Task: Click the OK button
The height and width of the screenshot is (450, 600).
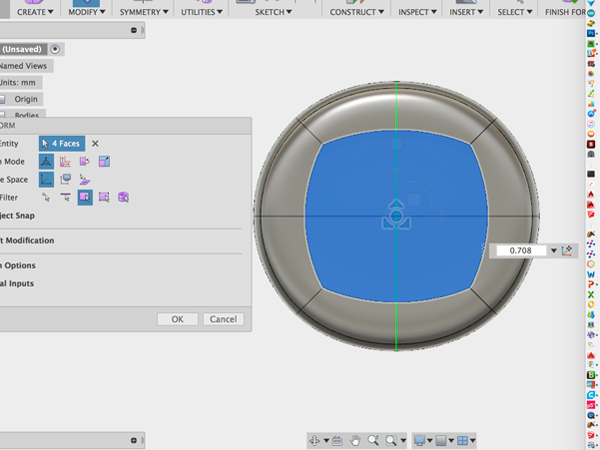Action: [178, 319]
